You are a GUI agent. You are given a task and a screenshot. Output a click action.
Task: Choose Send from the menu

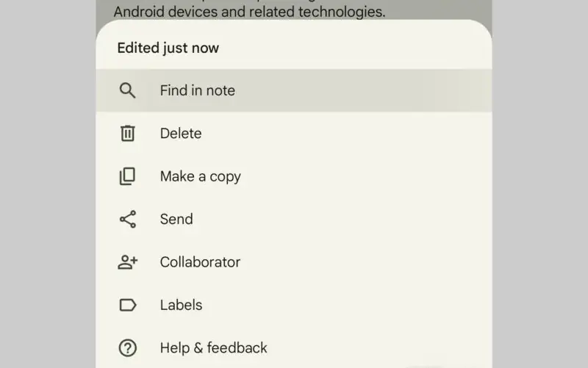[294, 219]
